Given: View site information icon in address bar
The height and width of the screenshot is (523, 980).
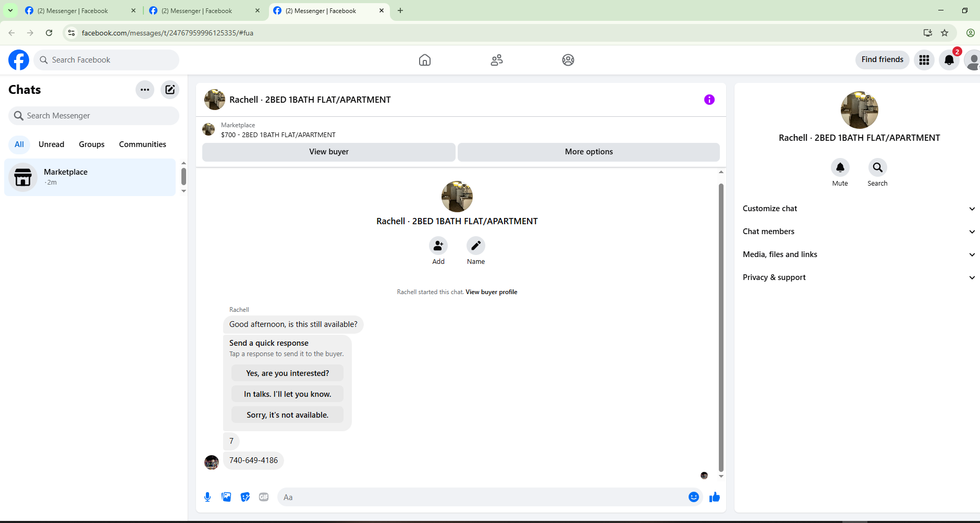Looking at the screenshot, I should [71, 33].
